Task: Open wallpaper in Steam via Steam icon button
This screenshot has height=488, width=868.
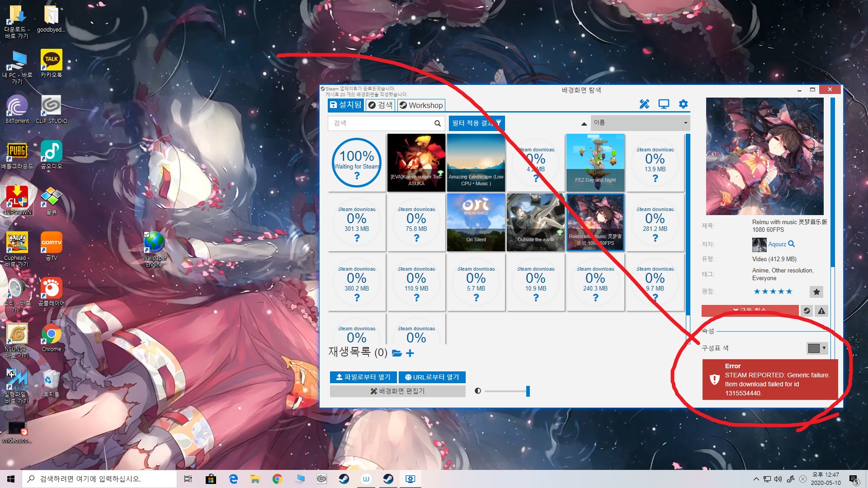Action: (x=807, y=310)
